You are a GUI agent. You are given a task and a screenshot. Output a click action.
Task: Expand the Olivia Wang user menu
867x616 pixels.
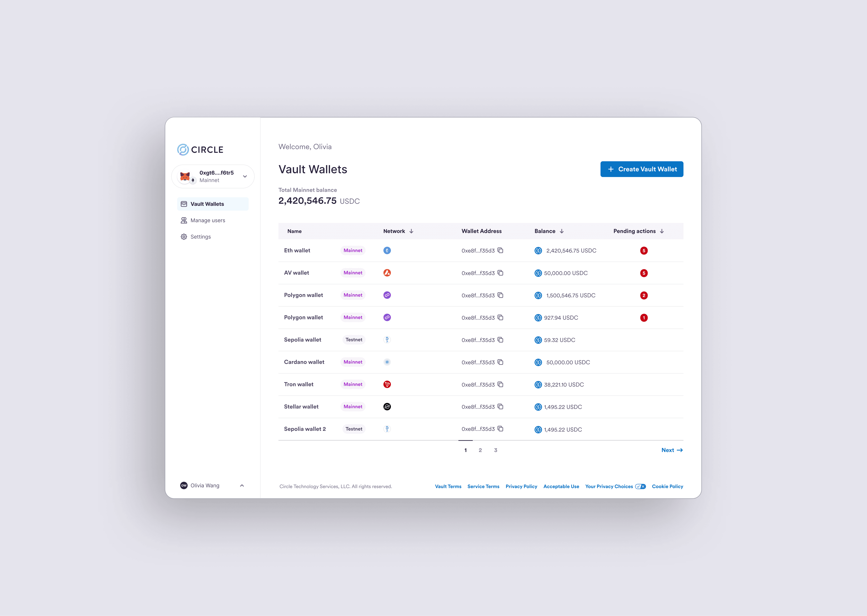(x=242, y=485)
